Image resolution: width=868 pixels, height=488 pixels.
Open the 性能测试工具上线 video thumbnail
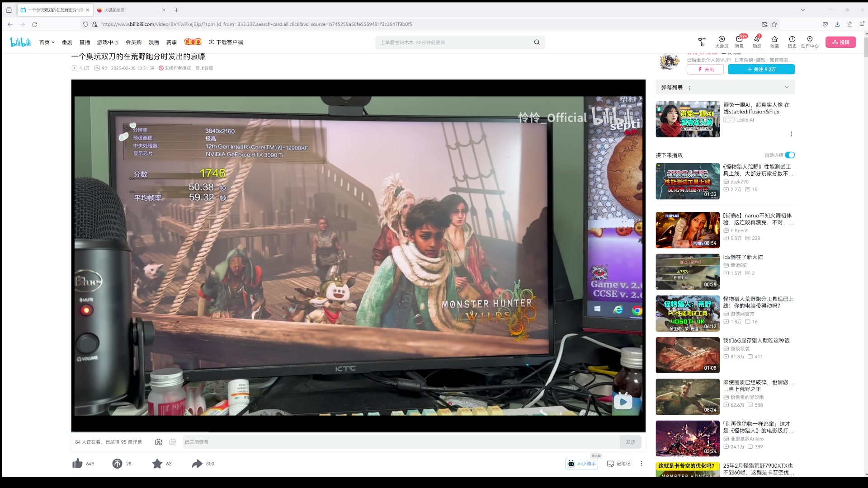coord(688,181)
